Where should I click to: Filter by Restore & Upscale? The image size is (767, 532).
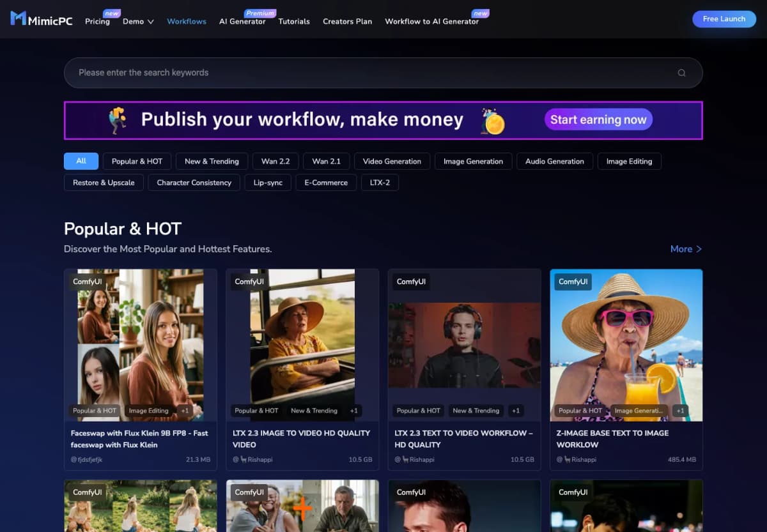pos(104,183)
